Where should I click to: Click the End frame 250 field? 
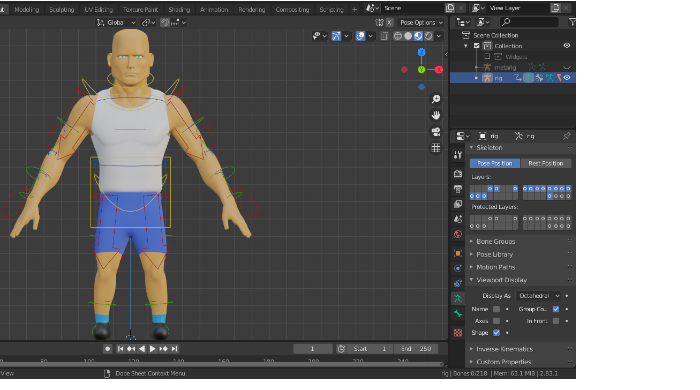point(416,349)
